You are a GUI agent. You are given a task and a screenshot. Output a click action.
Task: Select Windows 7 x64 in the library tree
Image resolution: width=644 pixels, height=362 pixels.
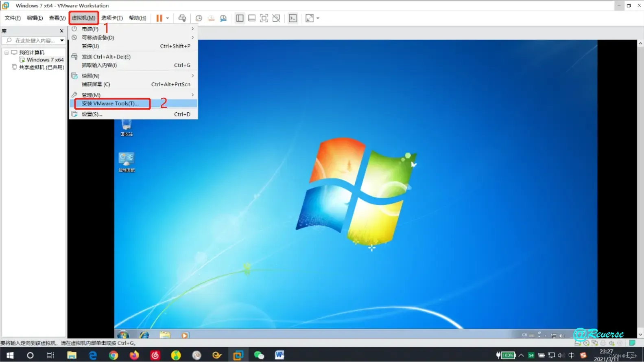(x=45, y=60)
